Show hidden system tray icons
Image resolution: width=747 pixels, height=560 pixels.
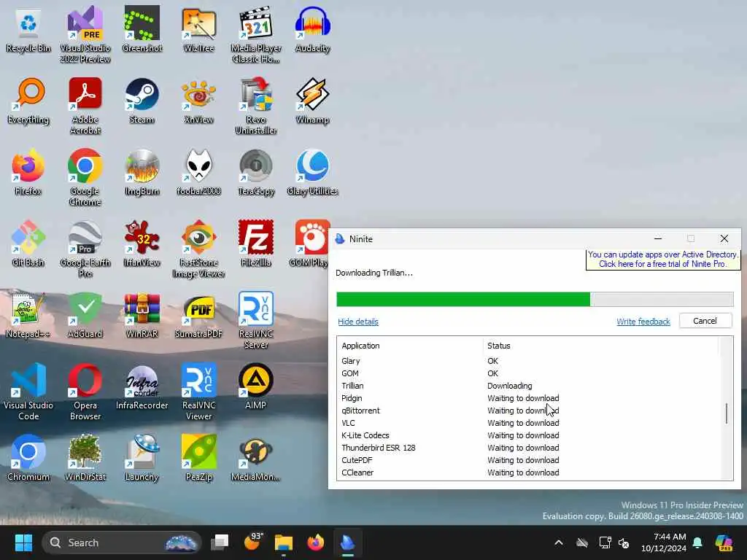(559, 542)
